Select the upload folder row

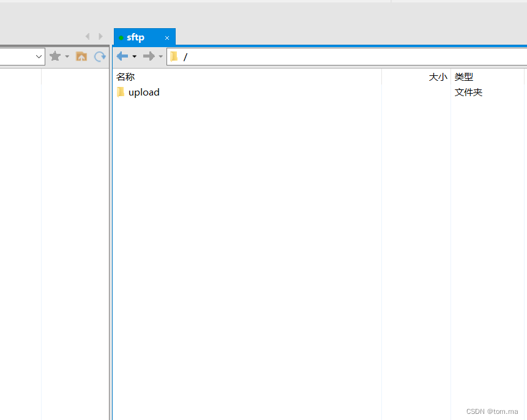coord(319,92)
